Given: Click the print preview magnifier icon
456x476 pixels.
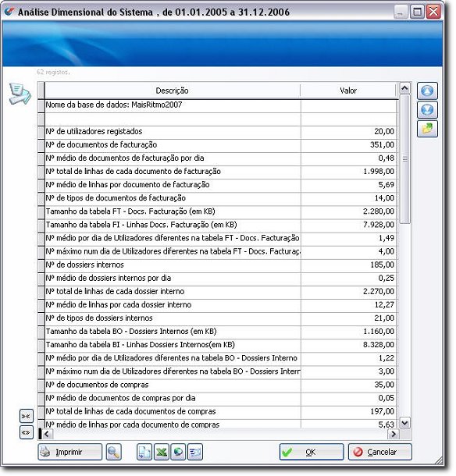Looking at the screenshot, I should pos(114,452).
